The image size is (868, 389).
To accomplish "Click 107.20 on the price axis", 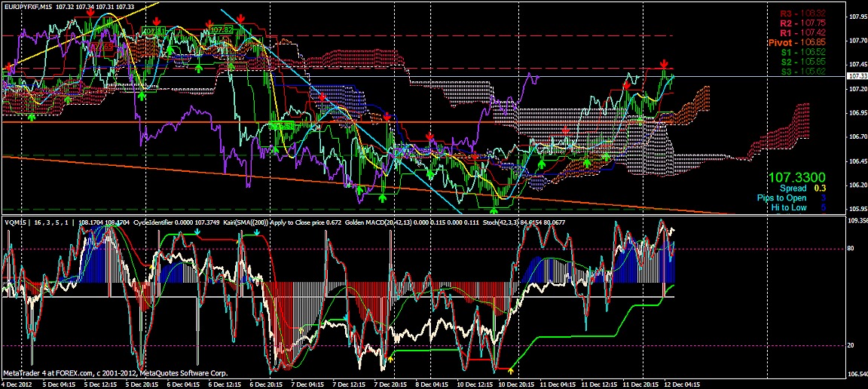I will tap(857, 89).
